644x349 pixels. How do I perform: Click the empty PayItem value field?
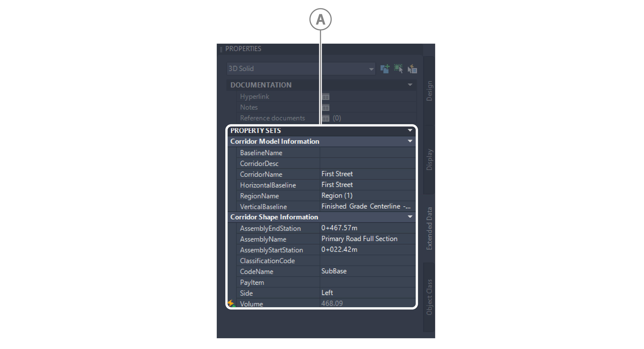coord(367,282)
